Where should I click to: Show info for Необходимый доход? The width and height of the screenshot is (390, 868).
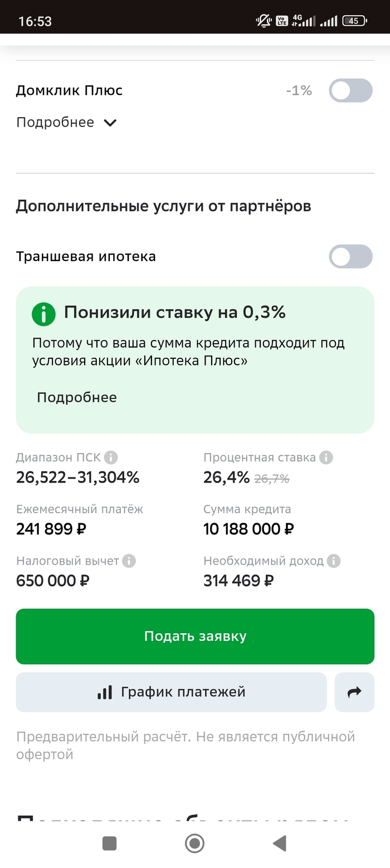(x=334, y=561)
